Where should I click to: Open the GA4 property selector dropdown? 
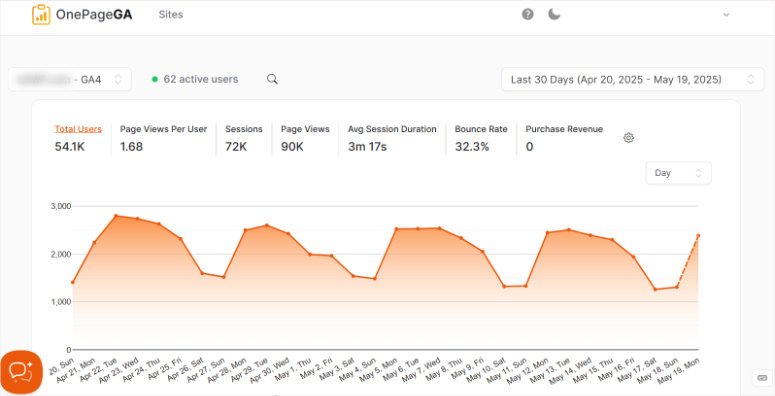(x=70, y=79)
